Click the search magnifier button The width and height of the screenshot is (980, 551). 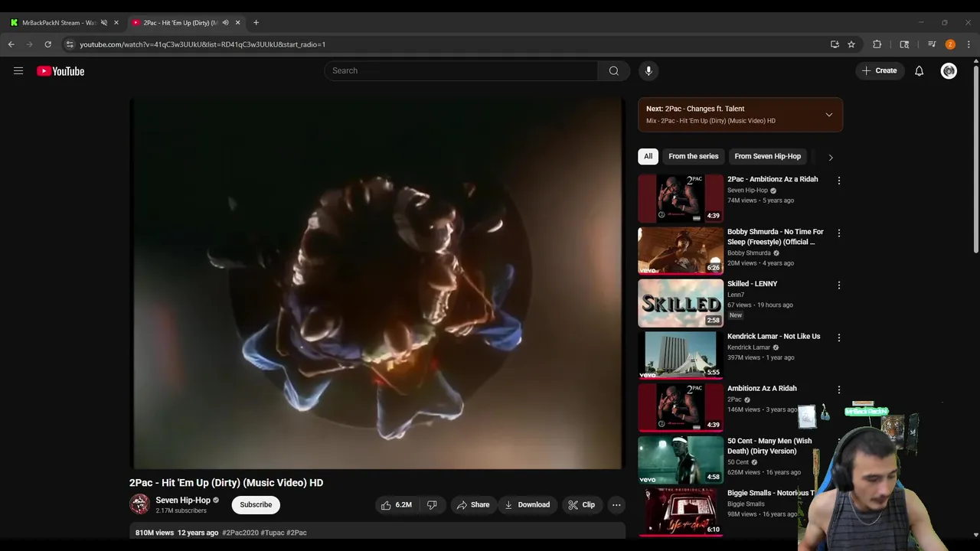[614, 70]
